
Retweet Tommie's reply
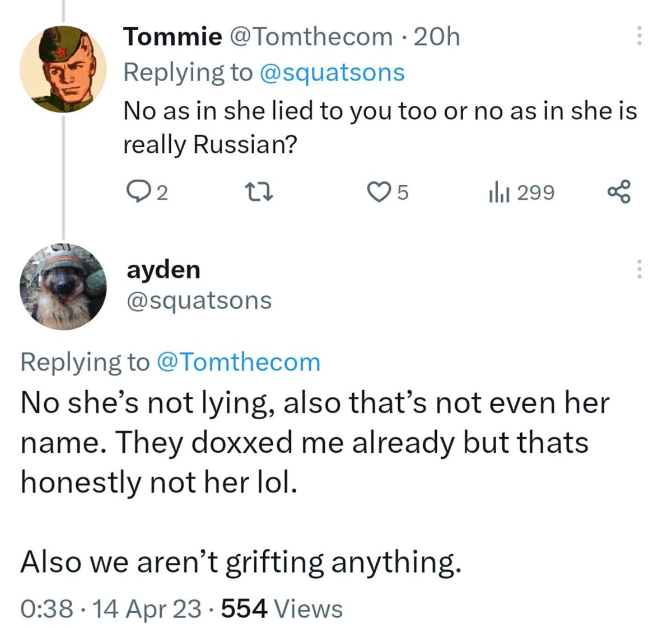pyautogui.click(x=262, y=192)
